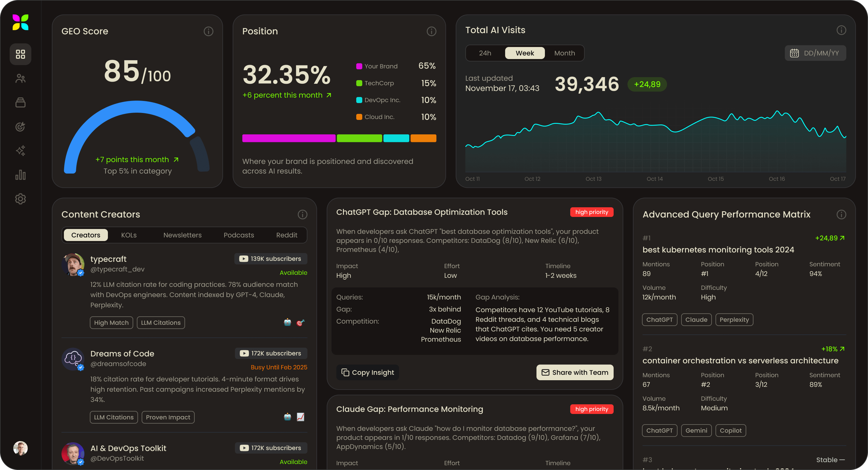This screenshot has width=868, height=470.
Task: Click info icon on Advanced Query Performance Matrix
Action: click(x=841, y=215)
